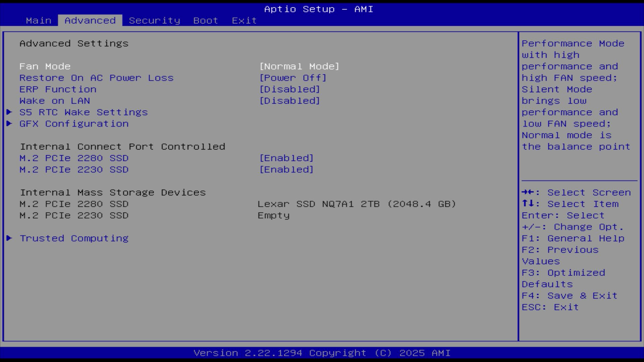Select the Fan Mode setting label
The image size is (644, 362).
tap(45, 66)
